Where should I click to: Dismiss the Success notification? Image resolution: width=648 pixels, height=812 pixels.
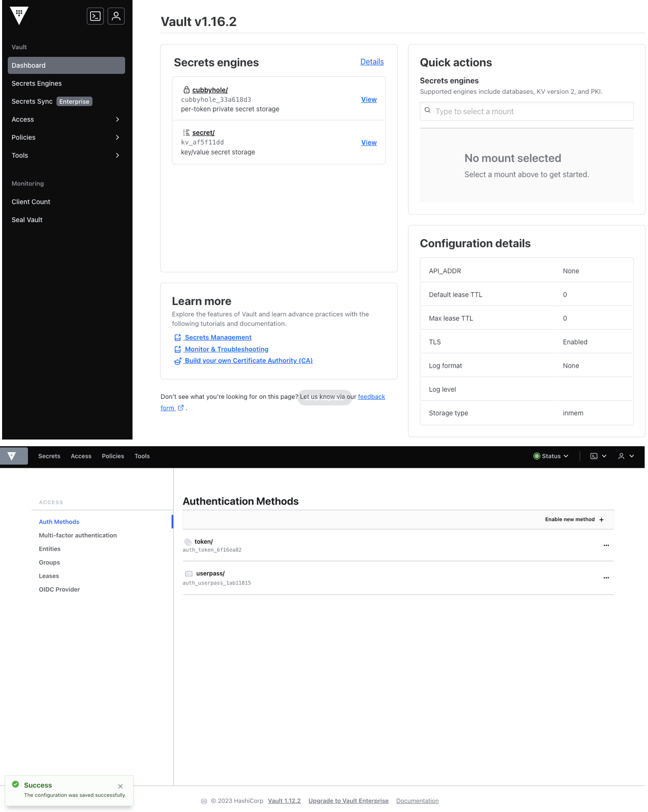coord(120,786)
